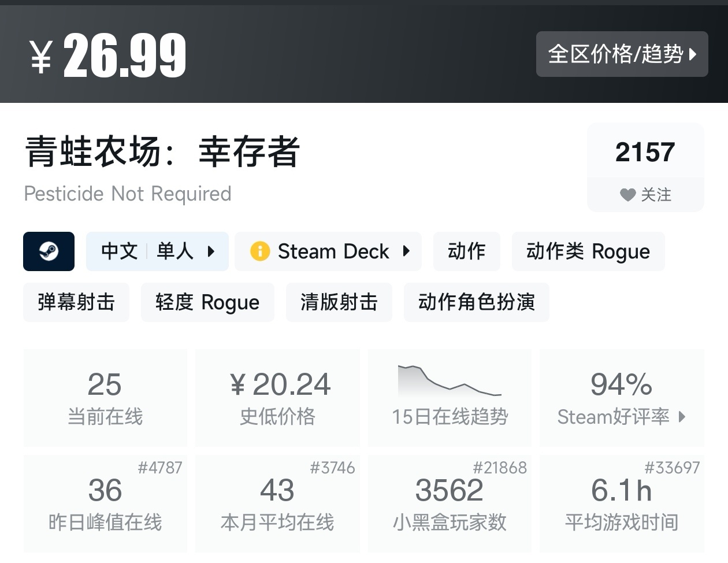Click the heart follow icon

627,195
